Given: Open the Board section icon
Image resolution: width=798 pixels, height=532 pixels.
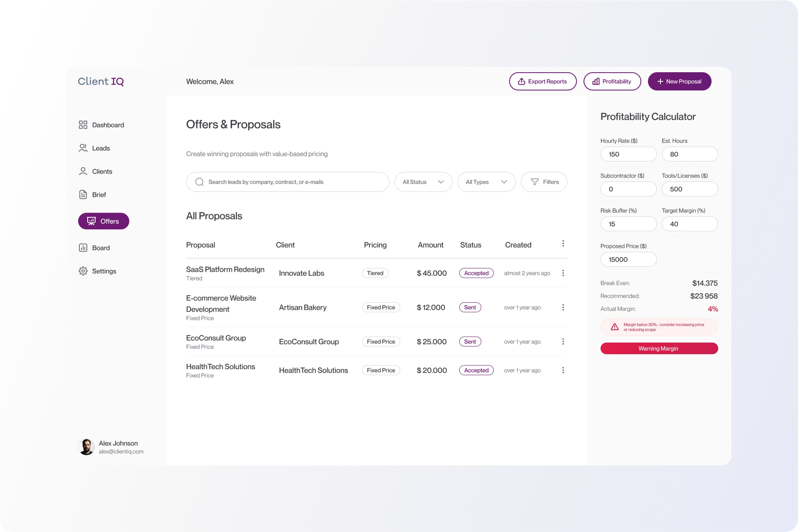Looking at the screenshot, I should click(83, 248).
